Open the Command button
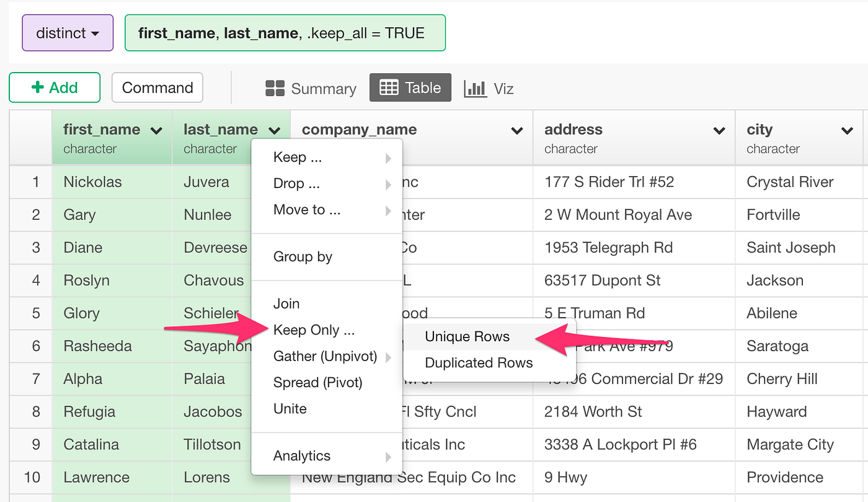This screenshot has width=868, height=502. click(x=157, y=87)
